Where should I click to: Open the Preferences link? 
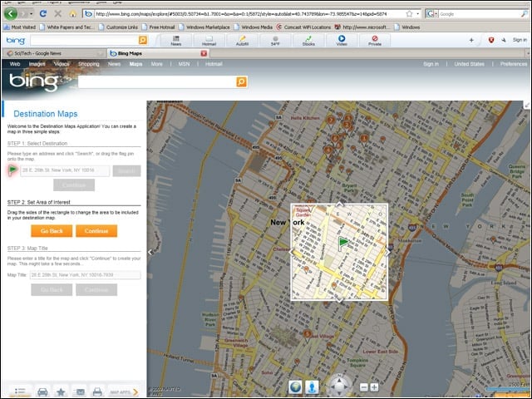pos(514,64)
